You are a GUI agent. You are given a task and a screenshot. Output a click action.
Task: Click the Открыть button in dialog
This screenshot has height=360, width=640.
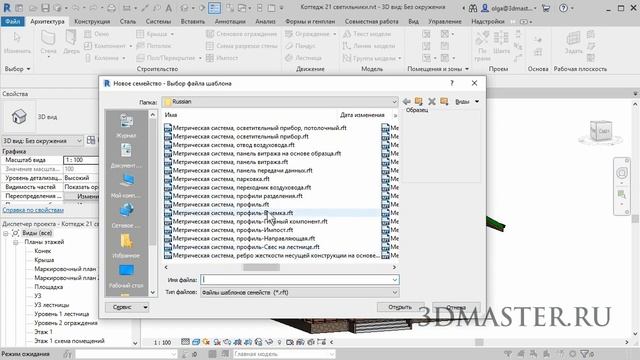(400, 307)
